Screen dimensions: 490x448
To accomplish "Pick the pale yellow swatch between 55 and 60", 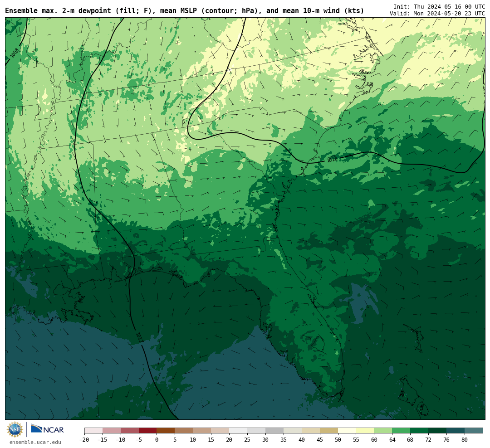I will coord(365,431).
